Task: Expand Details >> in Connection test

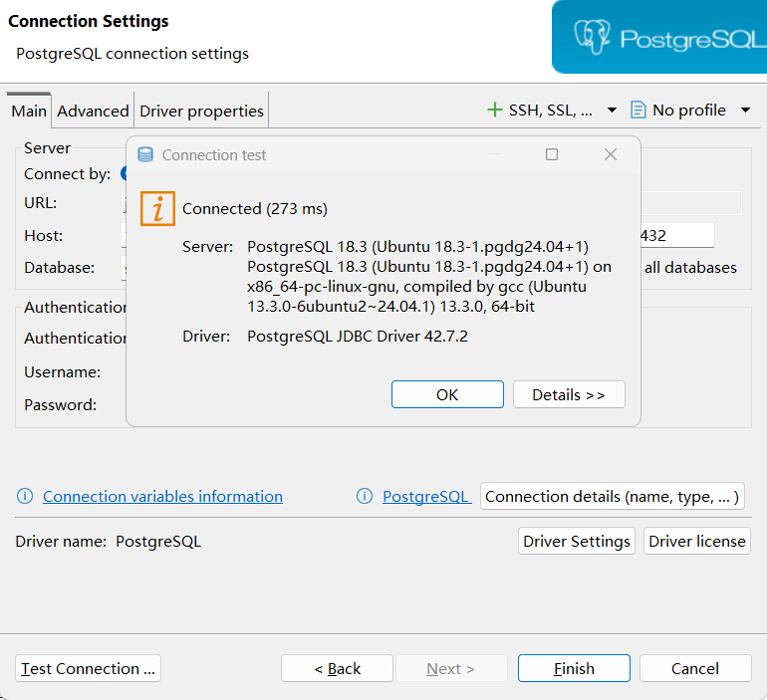Action: (x=569, y=394)
